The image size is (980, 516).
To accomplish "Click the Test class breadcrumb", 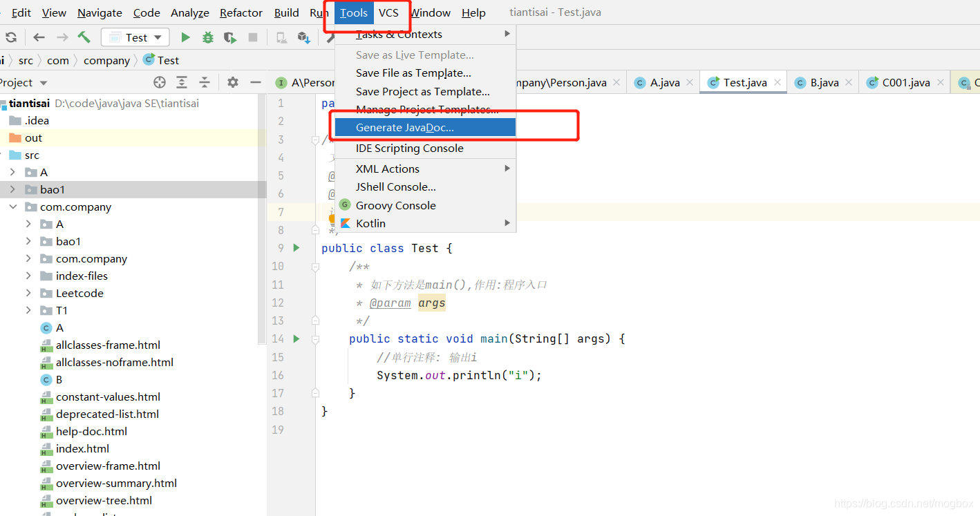I will tap(161, 60).
